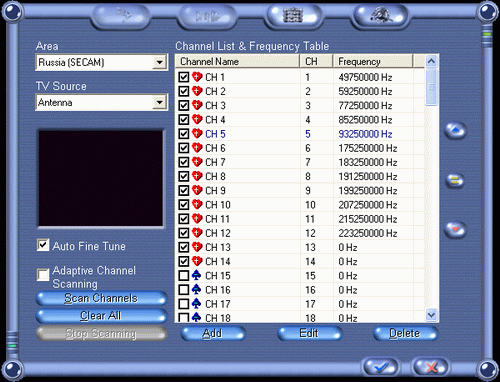Click the round button with yellow lines
This screenshot has height=382, width=500.
click(x=455, y=181)
